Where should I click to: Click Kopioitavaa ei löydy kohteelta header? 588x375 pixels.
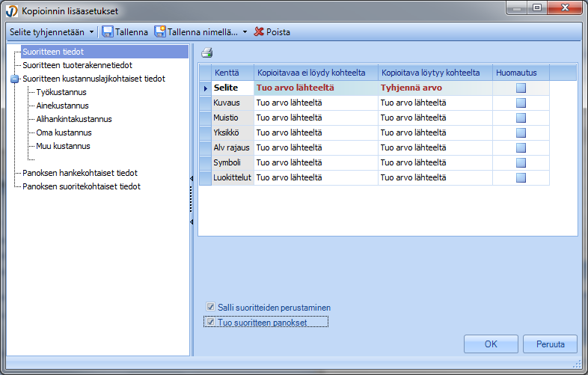pos(316,73)
